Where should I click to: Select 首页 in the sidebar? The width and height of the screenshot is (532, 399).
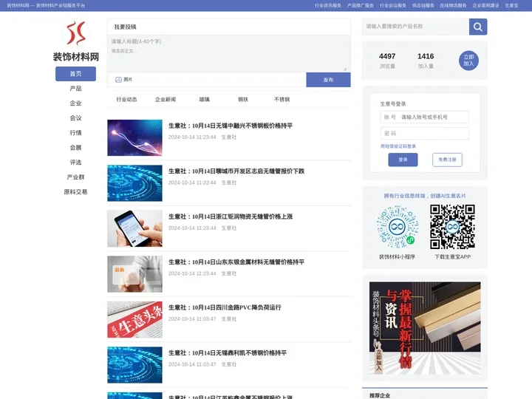(x=75, y=74)
